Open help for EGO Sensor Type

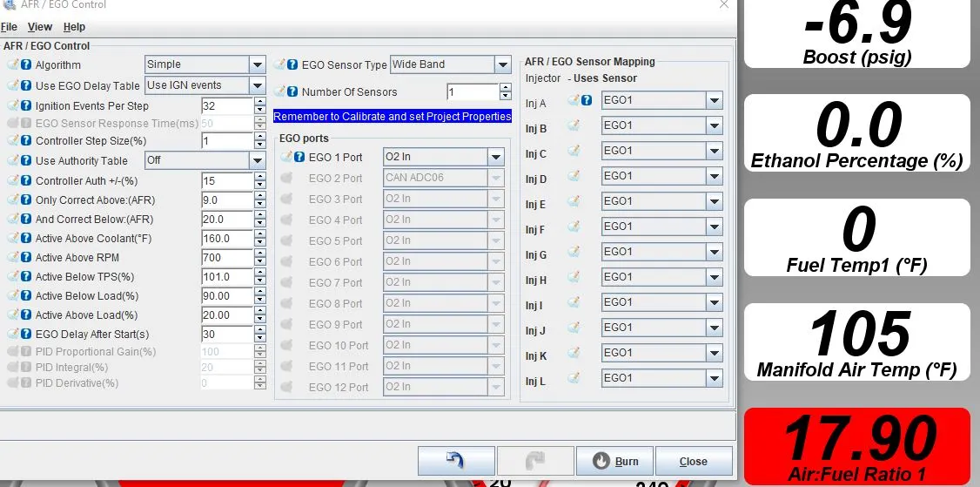(x=292, y=64)
